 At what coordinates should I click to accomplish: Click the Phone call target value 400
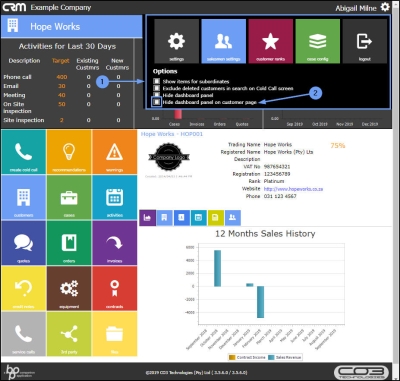coord(62,77)
